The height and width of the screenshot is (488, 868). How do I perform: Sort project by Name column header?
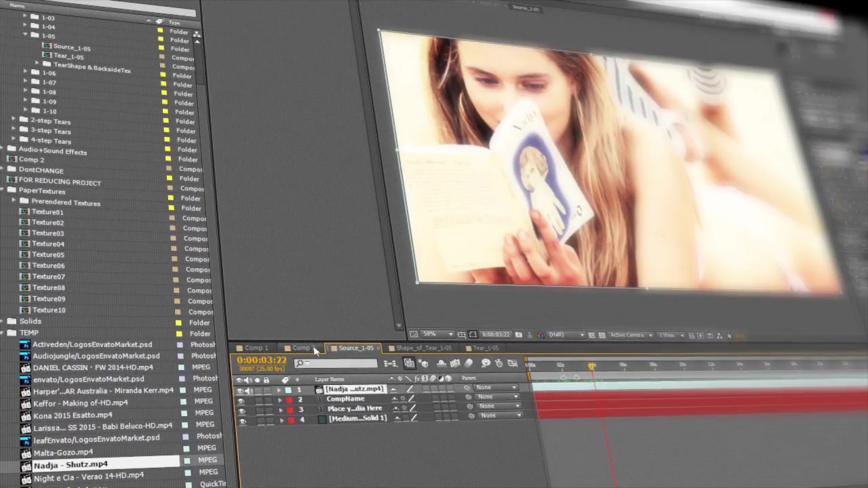[17, 5]
